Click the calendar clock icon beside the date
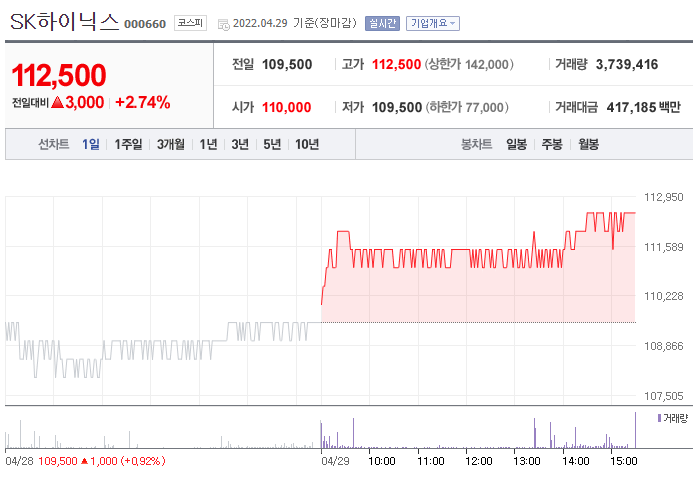693x482 pixels. tap(224, 24)
